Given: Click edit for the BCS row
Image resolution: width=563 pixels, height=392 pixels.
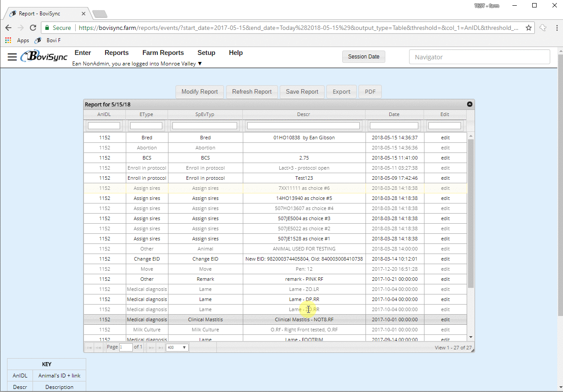Looking at the screenshot, I should coord(446,158).
